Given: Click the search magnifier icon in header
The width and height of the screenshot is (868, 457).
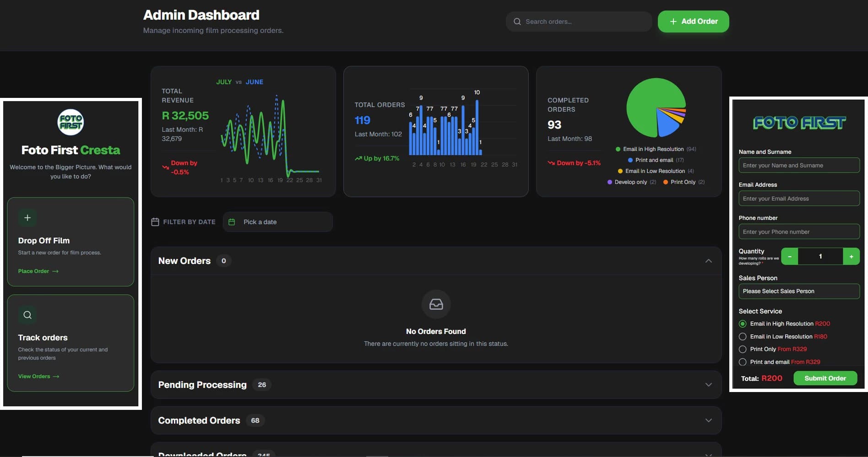Looking at the screenshot, I should (x=517, y=22).
